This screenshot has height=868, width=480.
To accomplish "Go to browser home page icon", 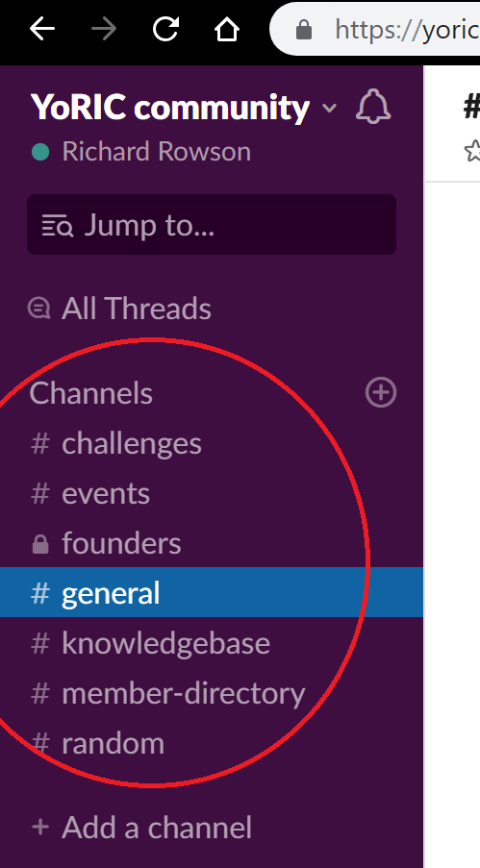I will click(227, 29).
